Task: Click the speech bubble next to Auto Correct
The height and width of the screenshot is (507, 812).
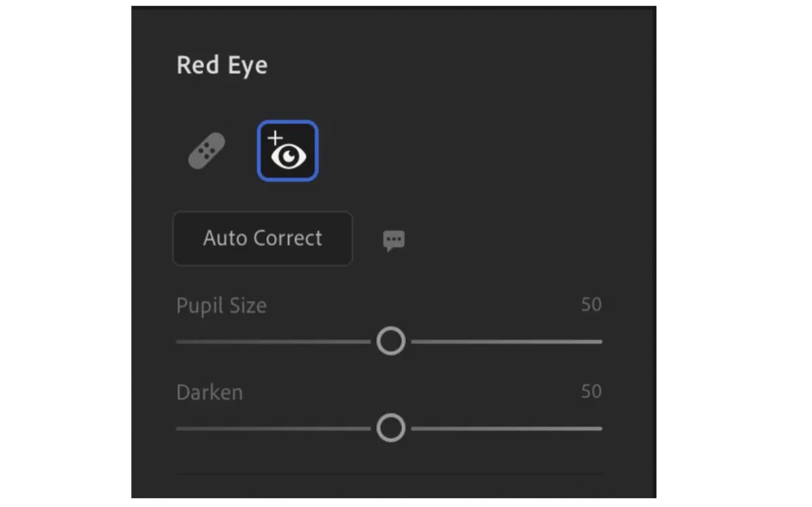Action: tap(392, 239)
